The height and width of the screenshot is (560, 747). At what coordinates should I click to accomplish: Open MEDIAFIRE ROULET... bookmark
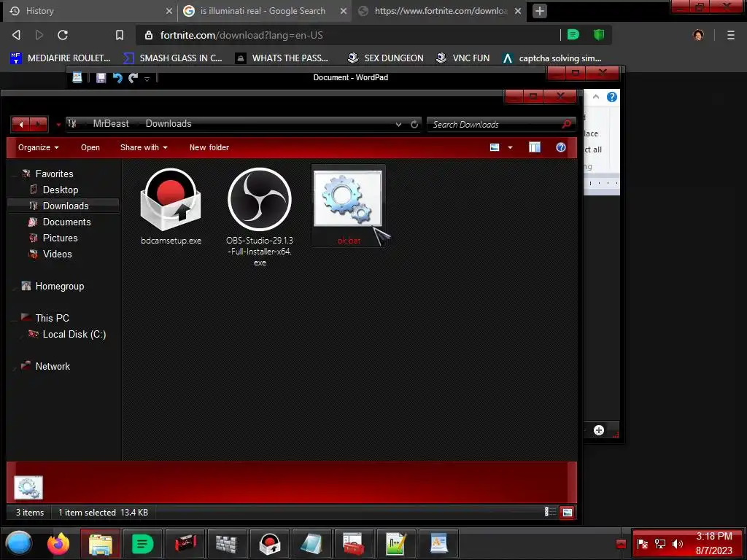point(60,58)
